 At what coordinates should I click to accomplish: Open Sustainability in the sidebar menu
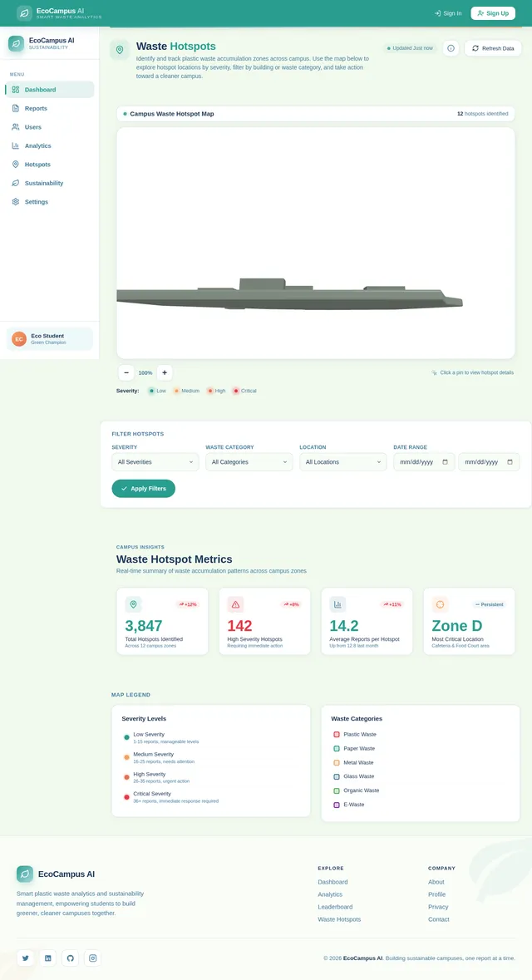[x=49, y=183]
